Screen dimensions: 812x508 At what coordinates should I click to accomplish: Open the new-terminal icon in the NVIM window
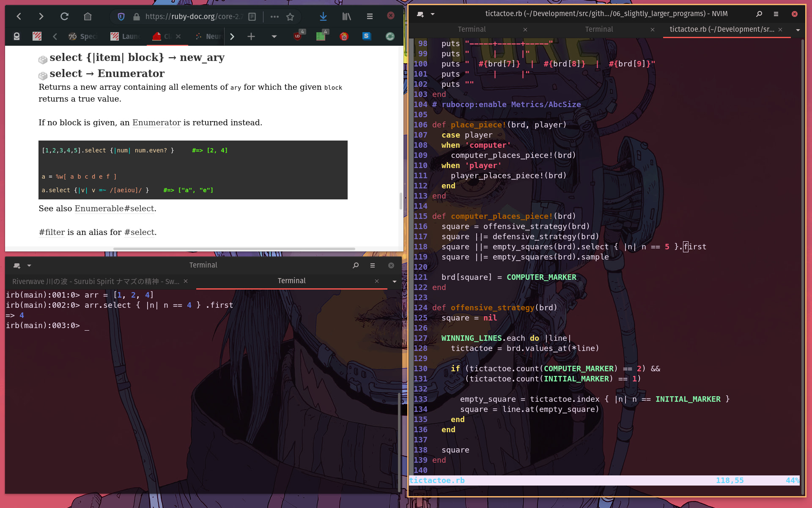pos(420,14)
